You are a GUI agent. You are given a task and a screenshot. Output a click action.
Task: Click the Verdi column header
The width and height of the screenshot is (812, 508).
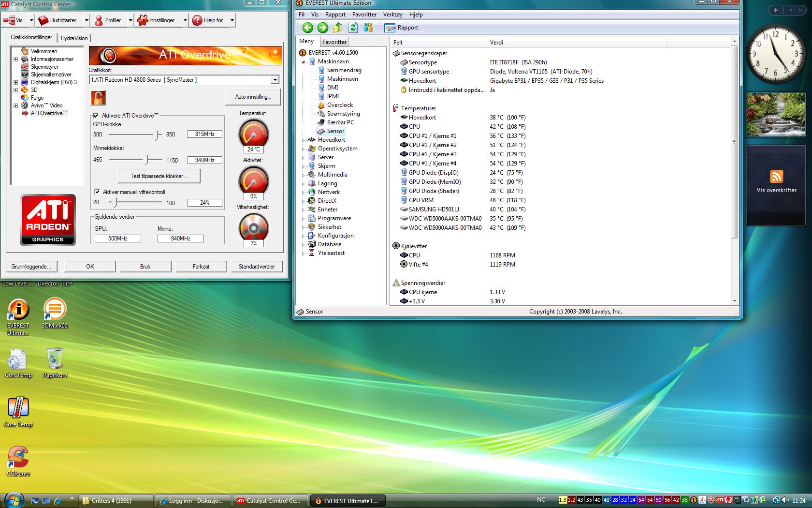[577, 43]
